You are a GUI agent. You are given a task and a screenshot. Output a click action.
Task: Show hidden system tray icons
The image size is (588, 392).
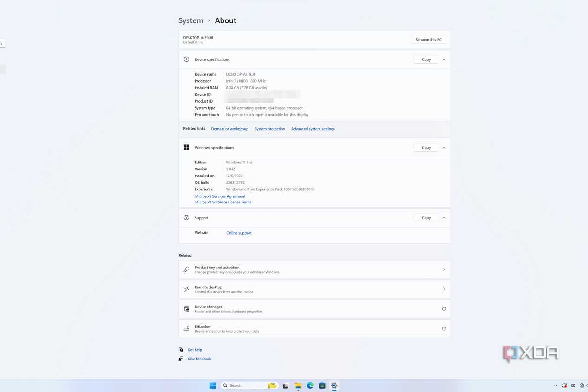tap(555, 385)
